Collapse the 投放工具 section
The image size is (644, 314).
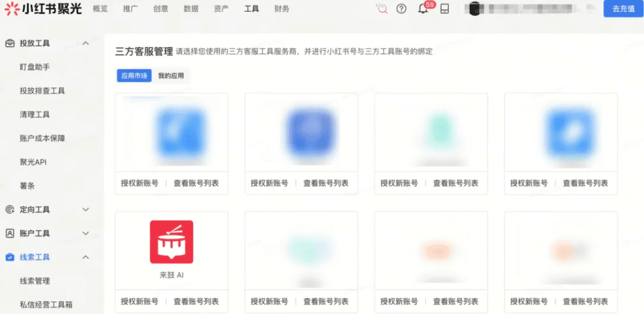86,43
